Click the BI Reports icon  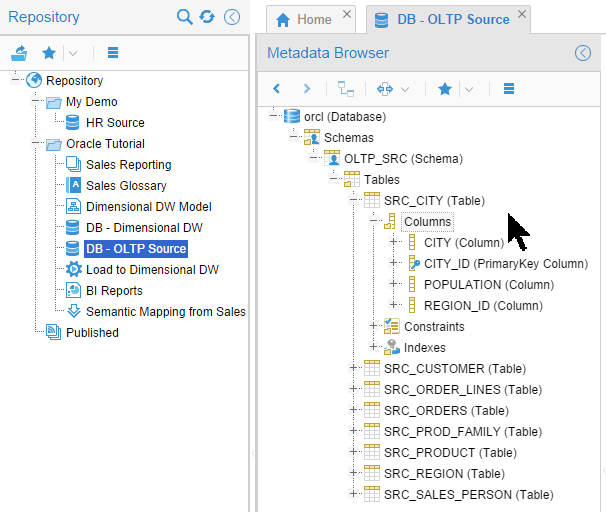point(73,290)
